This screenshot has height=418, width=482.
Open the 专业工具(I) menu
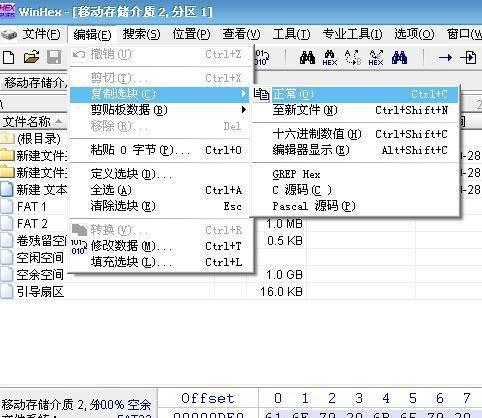coord(352,34)
